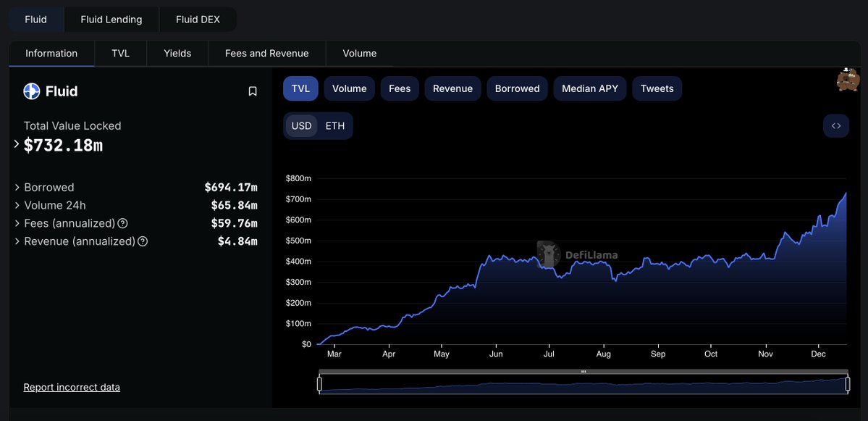Click the llama mascot icon

848,80
